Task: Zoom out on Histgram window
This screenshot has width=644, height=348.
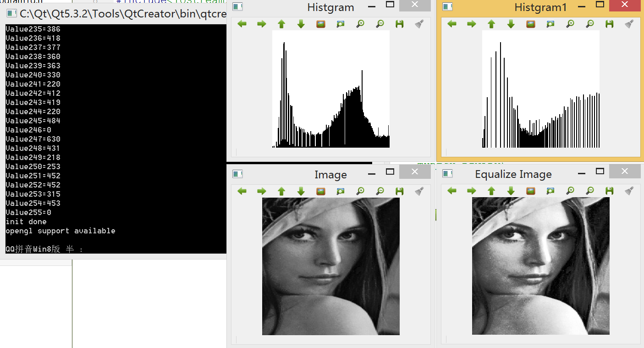Action: 380,24
